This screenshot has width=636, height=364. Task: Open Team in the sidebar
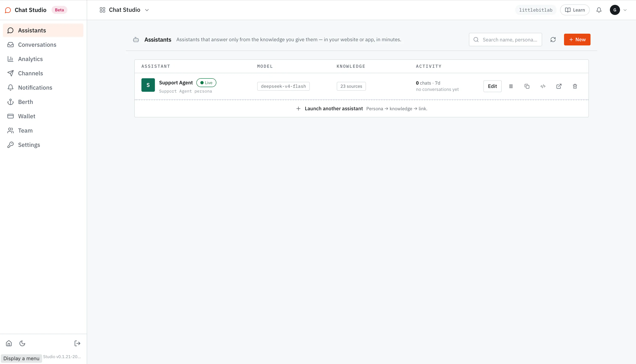43,130
